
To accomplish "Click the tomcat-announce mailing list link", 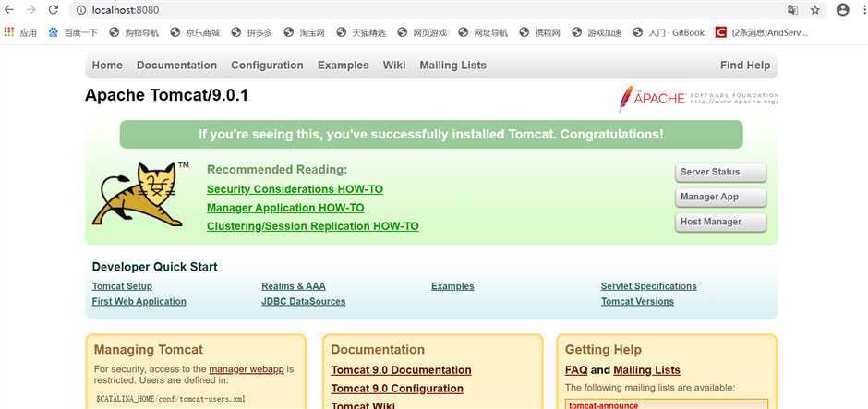I will pos(603,405).
